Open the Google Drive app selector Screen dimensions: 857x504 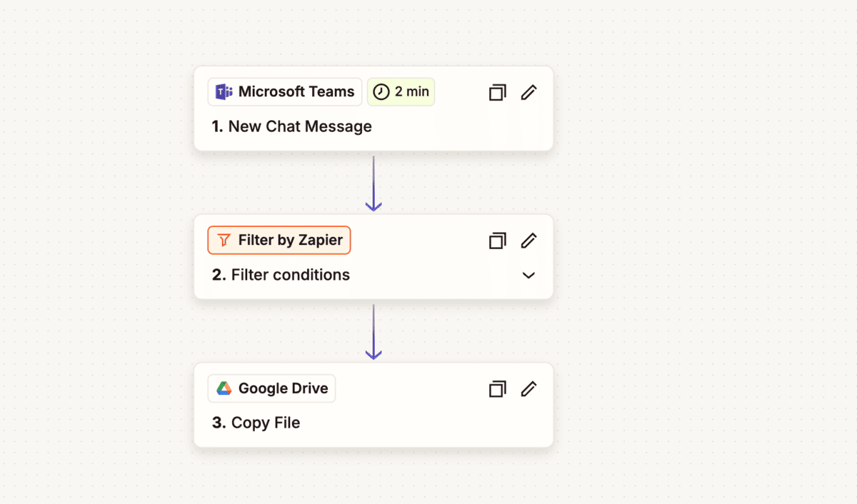click(271, 388)
